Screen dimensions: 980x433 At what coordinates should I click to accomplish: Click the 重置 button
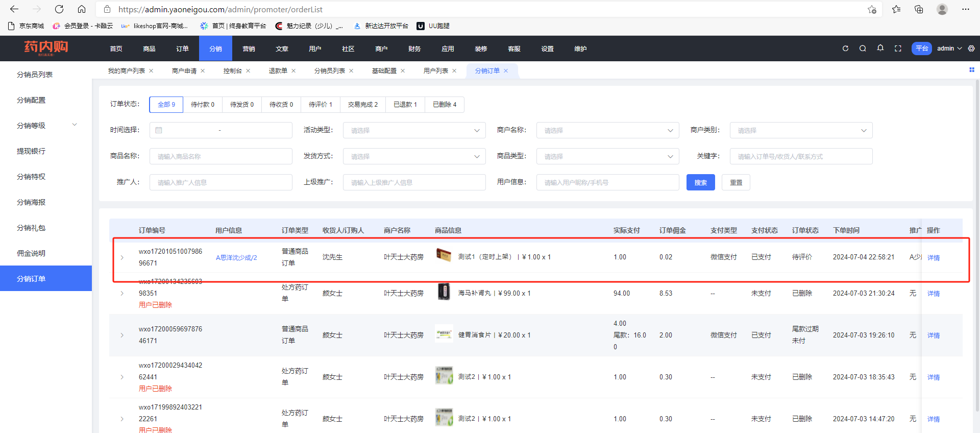tap(736, 182)
